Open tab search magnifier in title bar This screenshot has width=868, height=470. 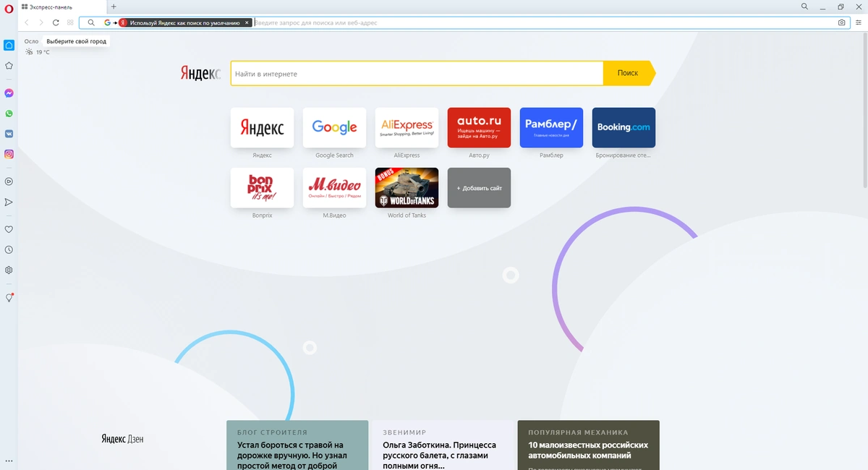[x=805, y=7]
